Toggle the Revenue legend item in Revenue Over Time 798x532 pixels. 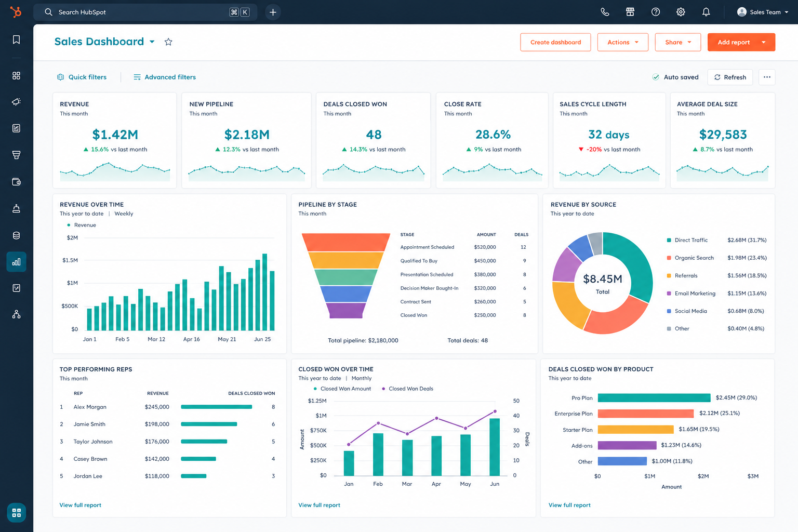[x=82, y=225]
